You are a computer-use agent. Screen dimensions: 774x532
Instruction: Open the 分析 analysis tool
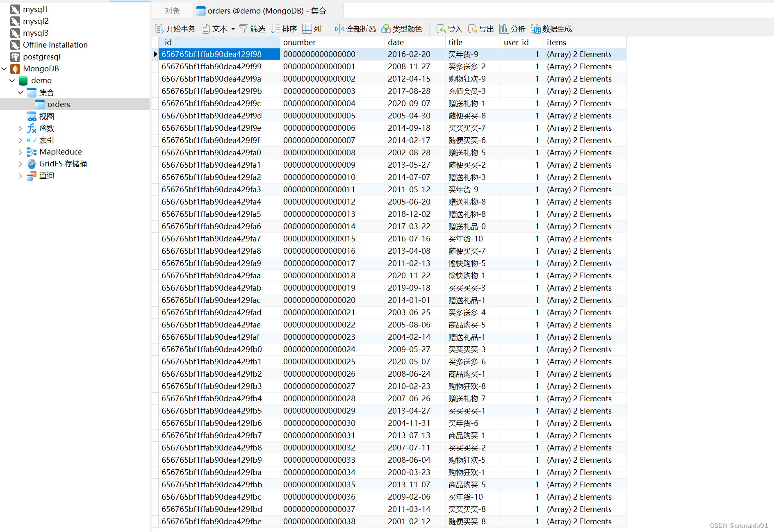pyautogui.click(x=512, y=29)
